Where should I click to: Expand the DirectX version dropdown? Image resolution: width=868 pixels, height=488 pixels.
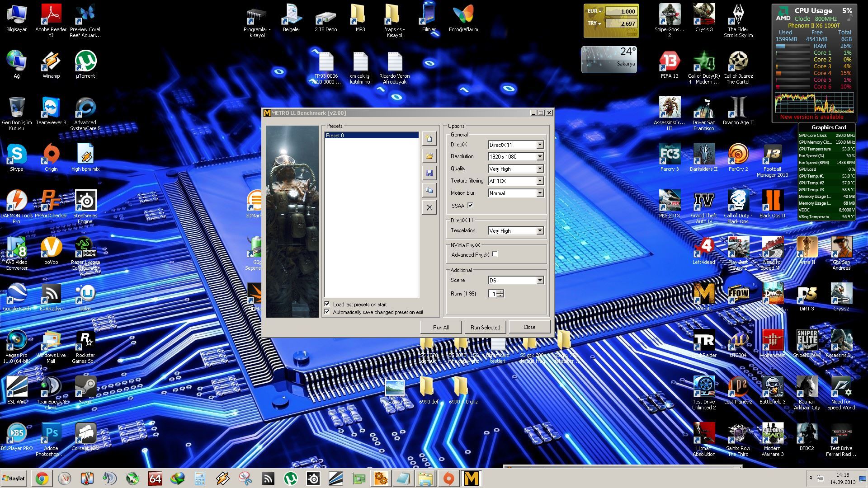click(539, 145)
